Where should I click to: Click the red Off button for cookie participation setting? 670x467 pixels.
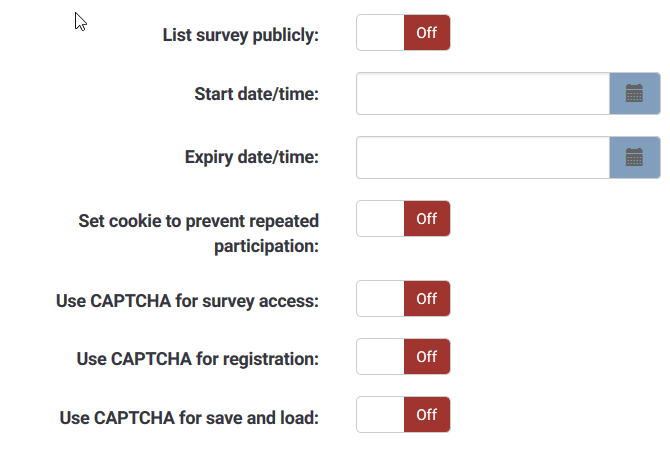tap(427, 218)
